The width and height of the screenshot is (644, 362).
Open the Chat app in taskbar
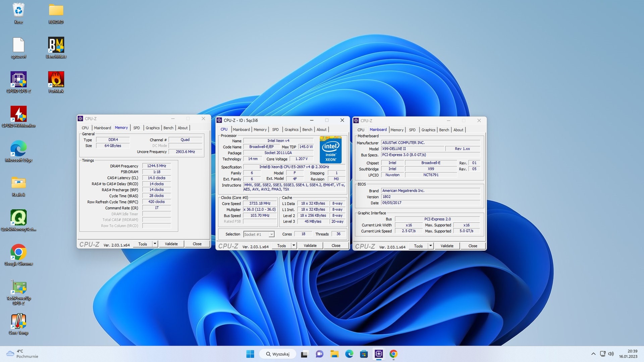click(x=319, y=354)
